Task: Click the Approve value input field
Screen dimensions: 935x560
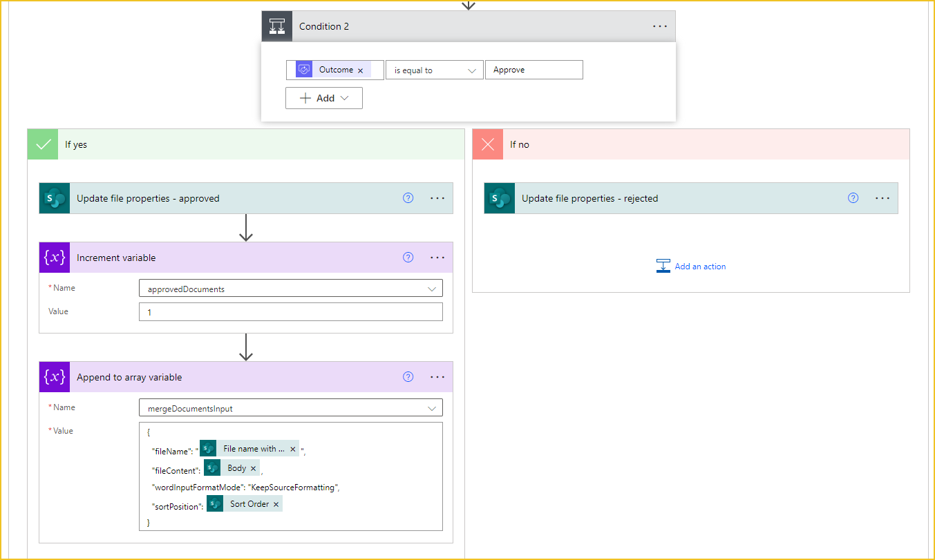Action: tap(534, 70)
